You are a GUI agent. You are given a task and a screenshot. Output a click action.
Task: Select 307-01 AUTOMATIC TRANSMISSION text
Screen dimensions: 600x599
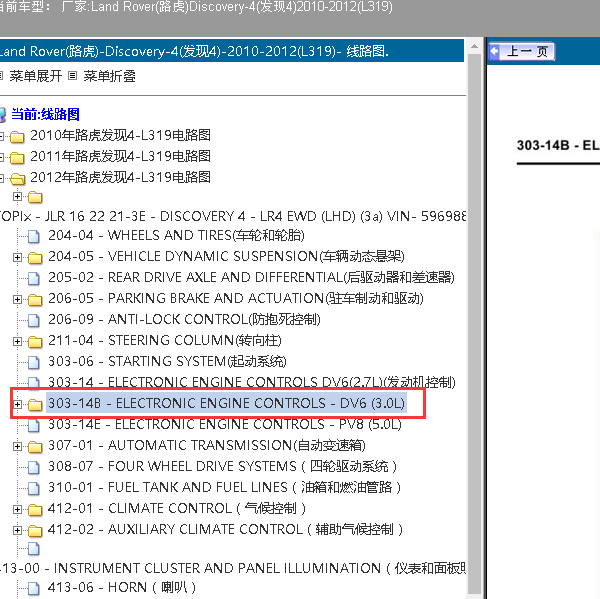click(207, 445)
